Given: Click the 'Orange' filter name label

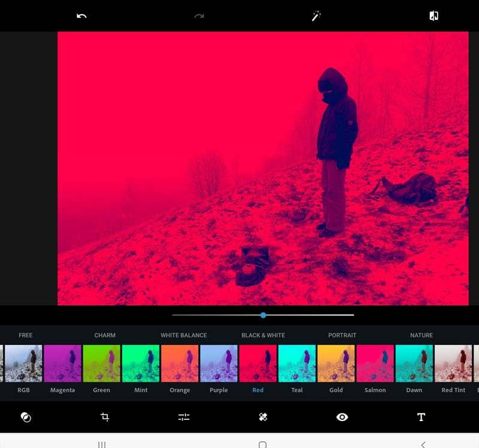Looking at the screenshot, I should 180,391.
